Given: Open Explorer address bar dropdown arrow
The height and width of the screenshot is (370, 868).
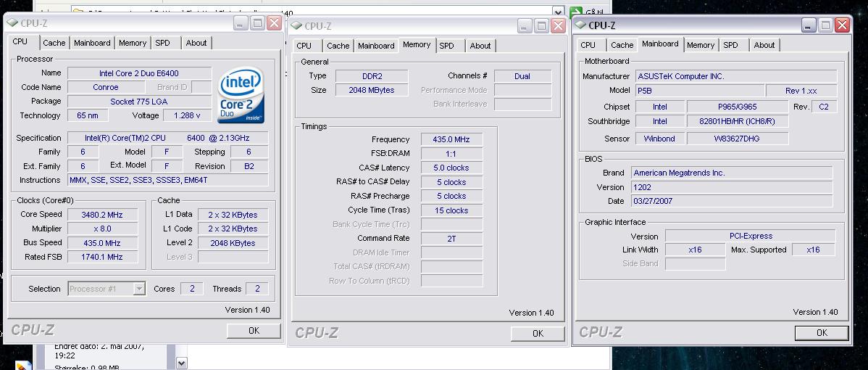Looking at the screenshot, I should pyautogui.click(x=559, y=12).
